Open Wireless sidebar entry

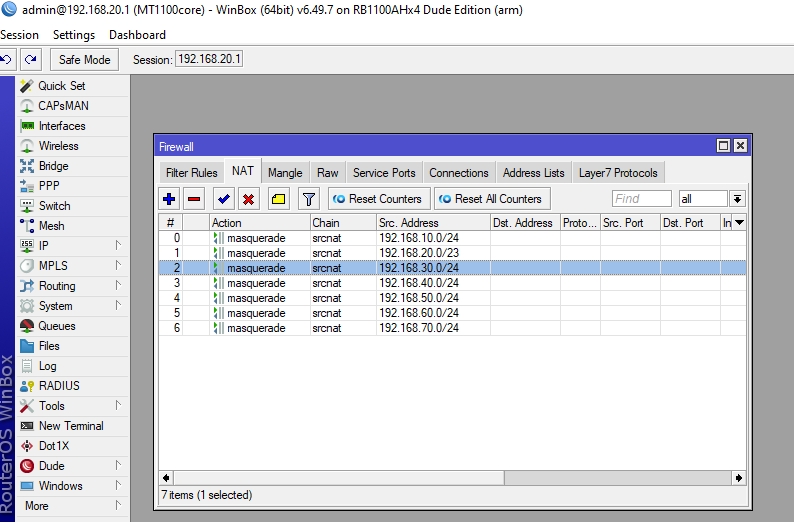point(72,146)
